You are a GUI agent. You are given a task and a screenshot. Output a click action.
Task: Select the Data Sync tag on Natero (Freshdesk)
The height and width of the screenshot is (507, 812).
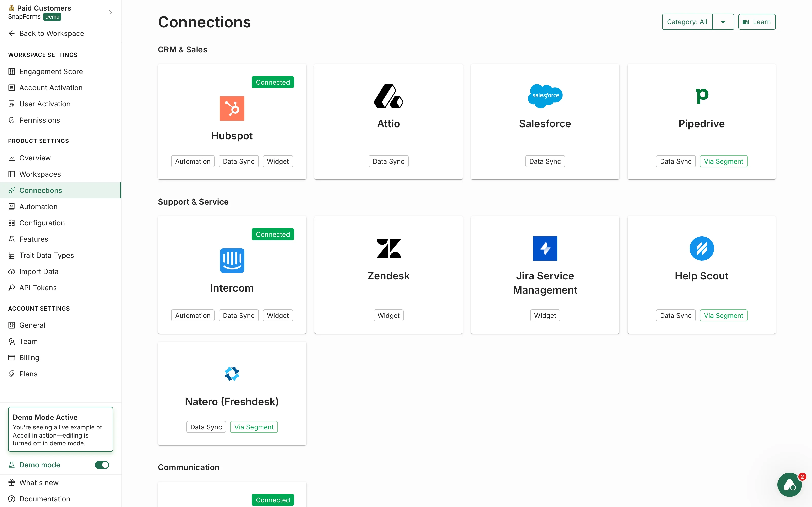click(206, 427)
